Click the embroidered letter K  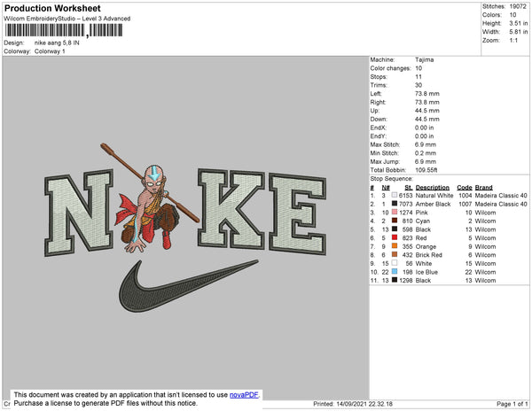pos(231,209)
